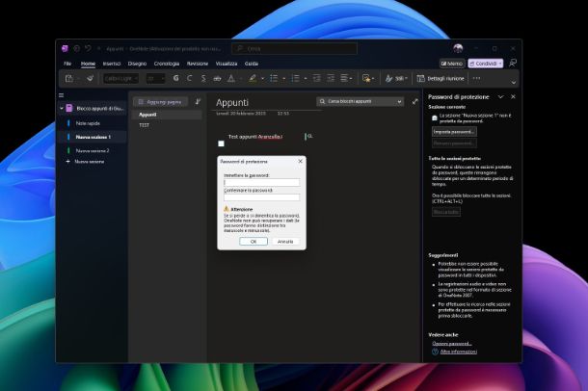588x391 pixels.
Task: Click the hamburger navigation icon
Action: coord(62,94)
